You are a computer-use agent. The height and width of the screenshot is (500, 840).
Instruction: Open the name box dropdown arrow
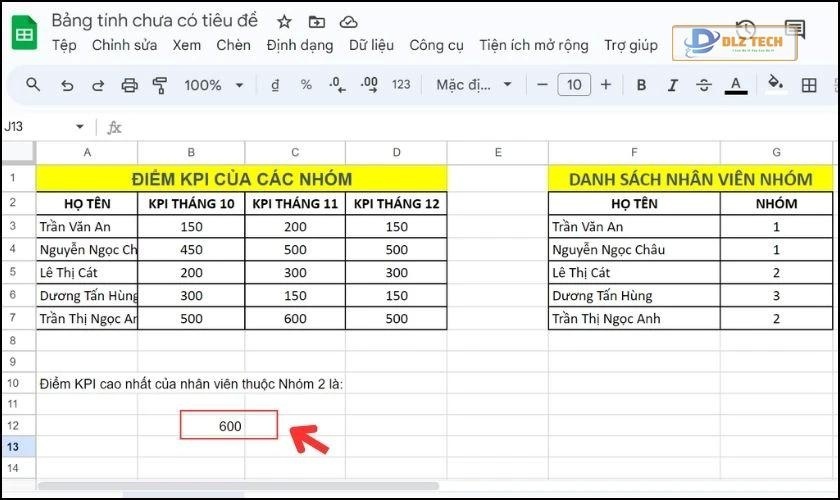(x=80, y=127)
